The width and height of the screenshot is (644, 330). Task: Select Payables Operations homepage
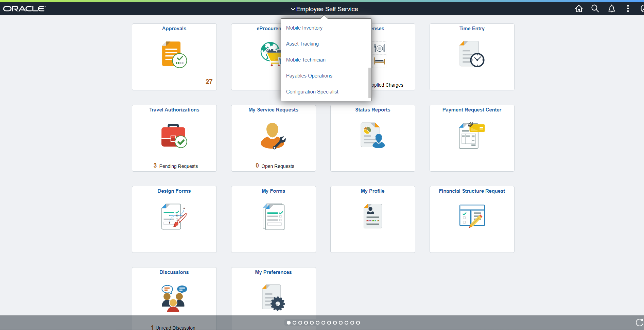pyautogui.click(x=309, y=76)
